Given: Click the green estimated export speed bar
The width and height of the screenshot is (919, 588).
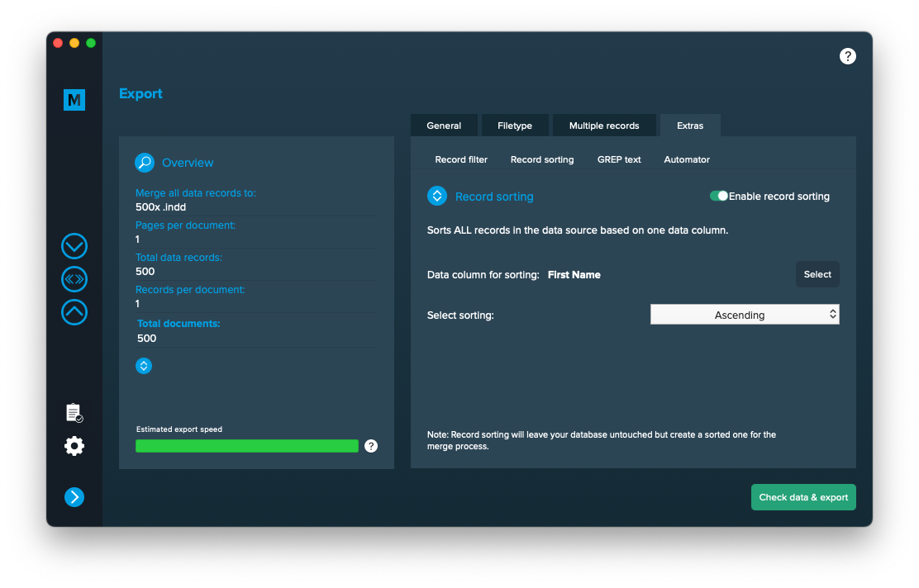Looking at the screenshot, I should 247,446.
